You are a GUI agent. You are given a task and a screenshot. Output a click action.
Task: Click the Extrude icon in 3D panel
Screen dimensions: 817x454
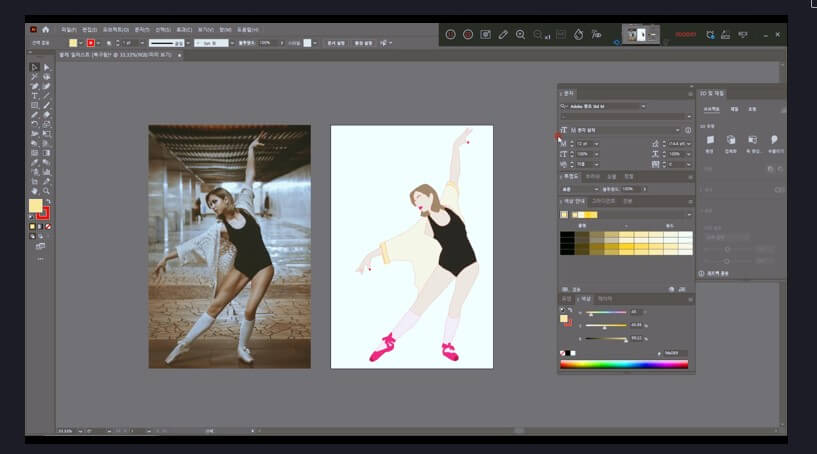tap(731, 140)
